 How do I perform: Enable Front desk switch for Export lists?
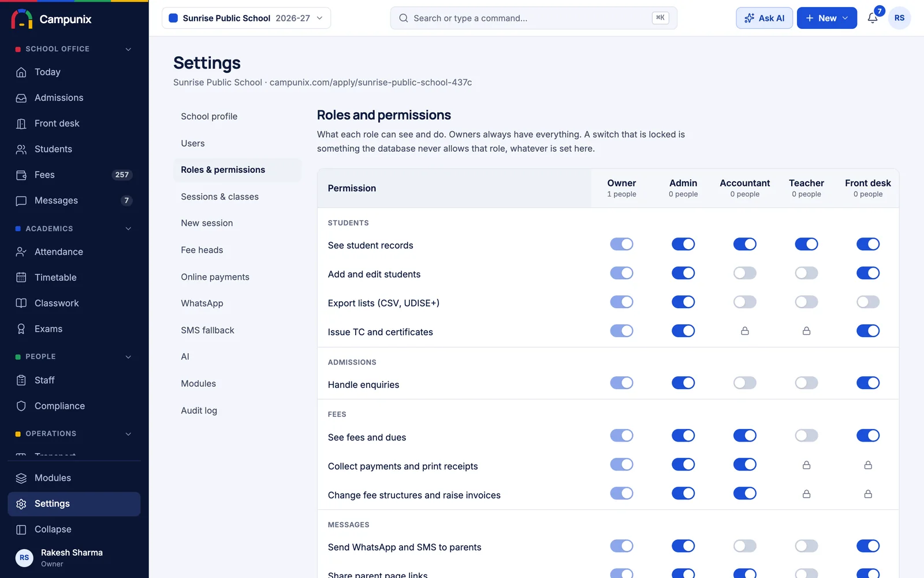868,302
